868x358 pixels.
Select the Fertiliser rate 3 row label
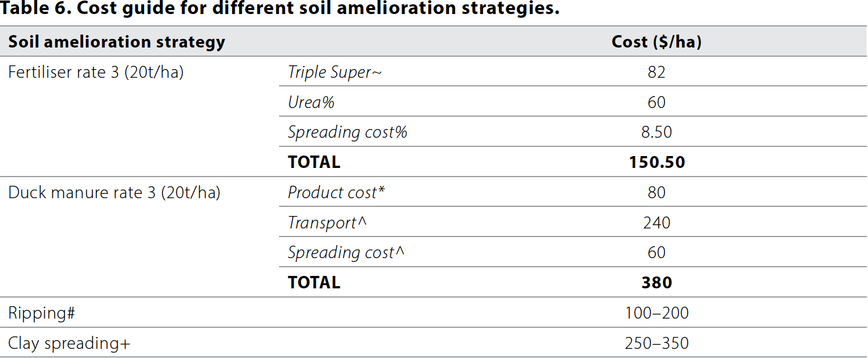(96, 72)
